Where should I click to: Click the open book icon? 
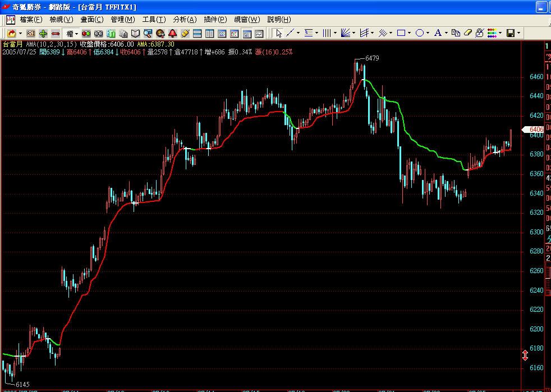[135, 34]
